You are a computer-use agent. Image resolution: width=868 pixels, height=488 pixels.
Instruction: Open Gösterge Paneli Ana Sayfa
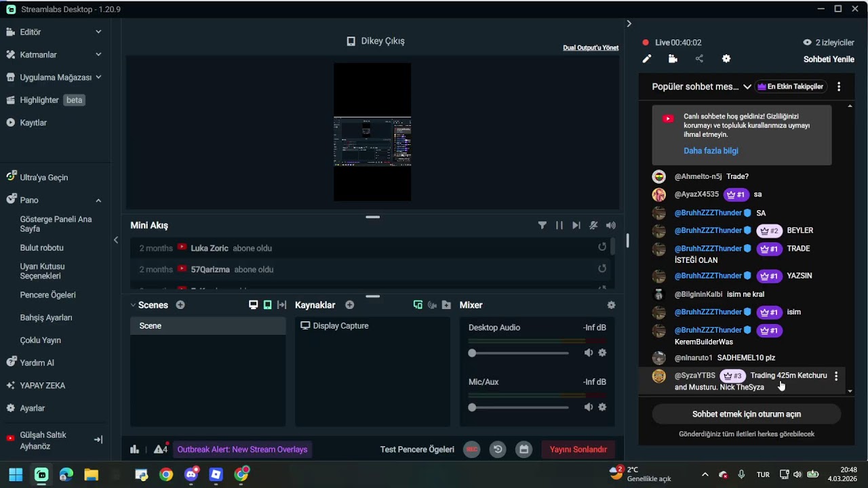point(56,224)
